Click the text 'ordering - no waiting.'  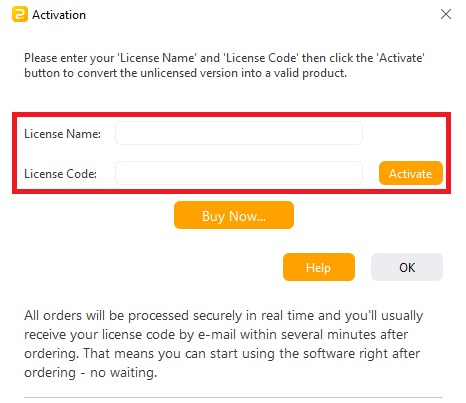coord(90,372)
